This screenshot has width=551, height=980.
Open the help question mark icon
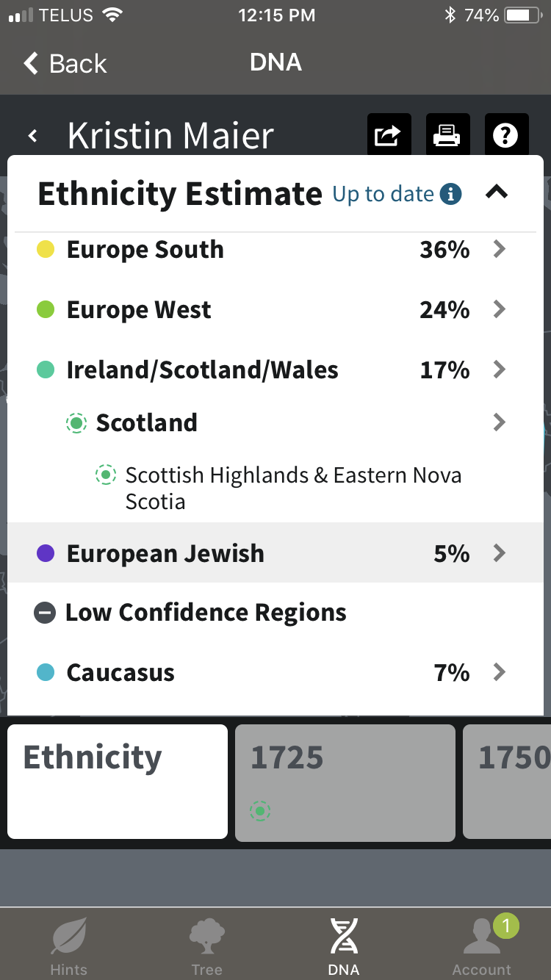point(505,136)
